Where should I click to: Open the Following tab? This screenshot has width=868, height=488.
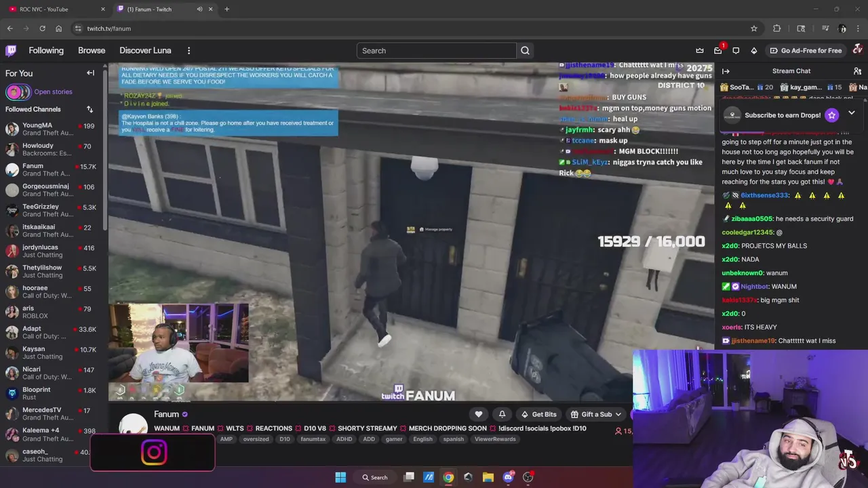46,50
